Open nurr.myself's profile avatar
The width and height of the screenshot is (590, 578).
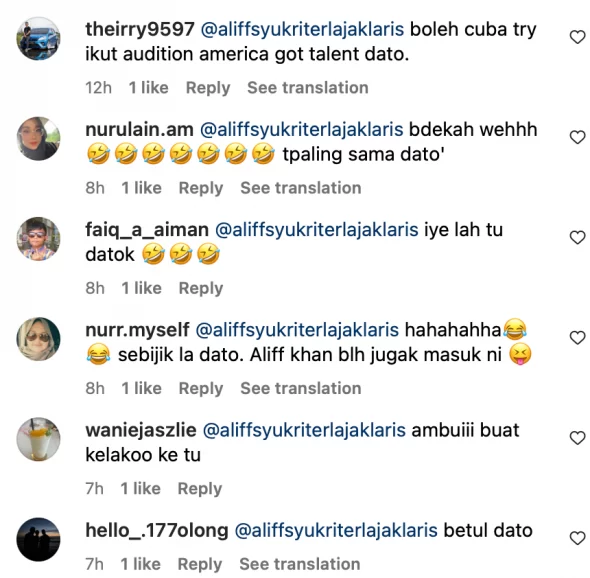38,339
